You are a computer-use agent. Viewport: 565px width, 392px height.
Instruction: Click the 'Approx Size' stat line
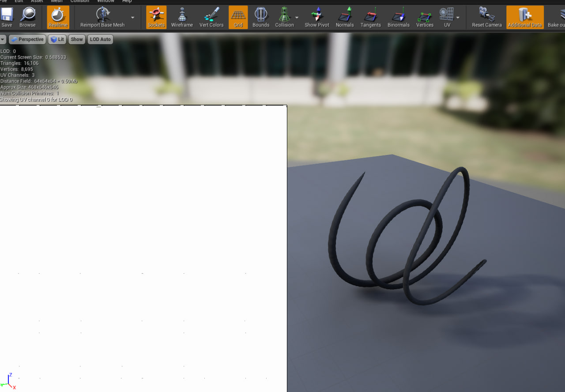pos(29,87)
